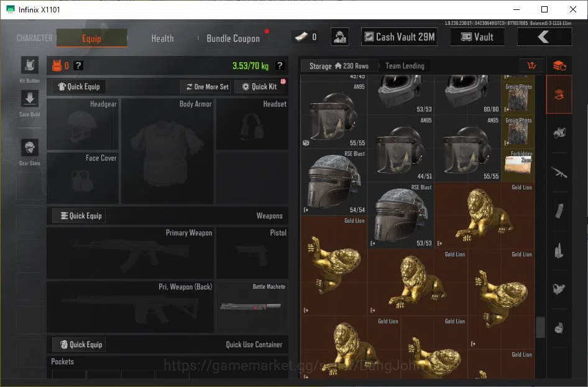This screenshot has width=588, height=387.
Task: Switch to the Equip tab
Action: point(91,38)
